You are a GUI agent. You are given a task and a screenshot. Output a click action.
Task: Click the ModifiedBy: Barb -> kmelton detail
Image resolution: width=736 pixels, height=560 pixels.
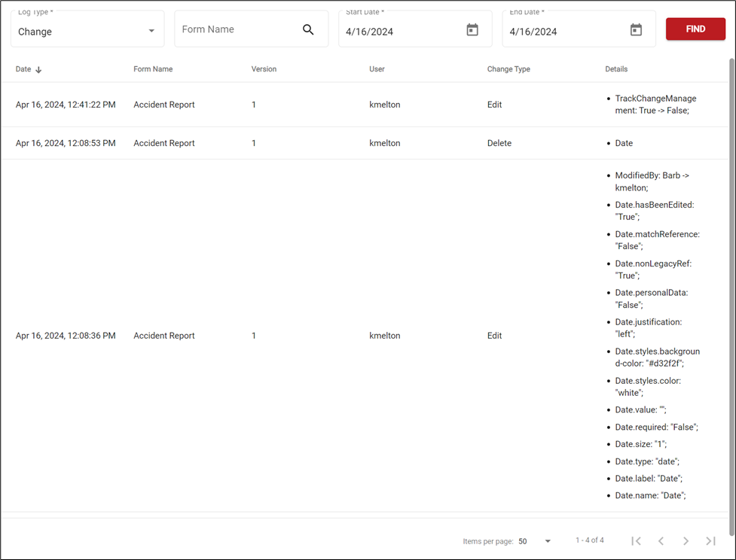point(652,181)
